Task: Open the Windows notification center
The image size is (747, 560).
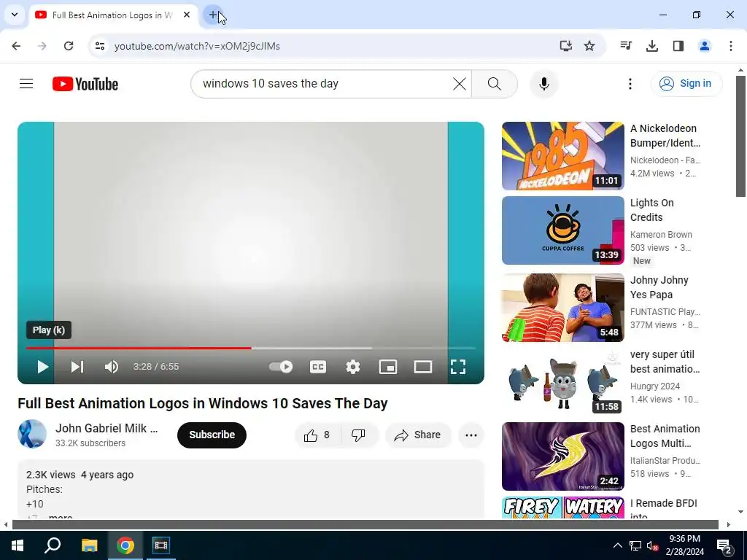Action: (x=725, y=545)
